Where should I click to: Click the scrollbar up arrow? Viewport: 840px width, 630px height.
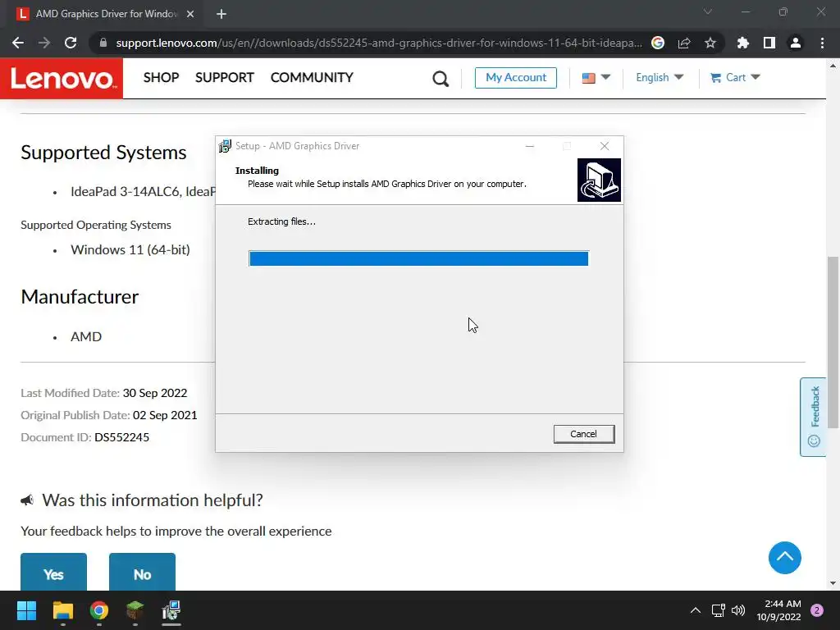(833, 66)
